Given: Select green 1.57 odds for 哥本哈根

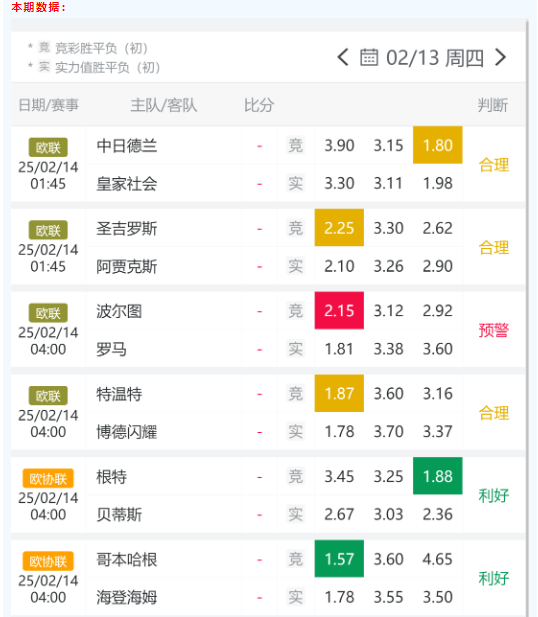Looking at the screenshot, I should pyautogui.click(x=339, y=559).
